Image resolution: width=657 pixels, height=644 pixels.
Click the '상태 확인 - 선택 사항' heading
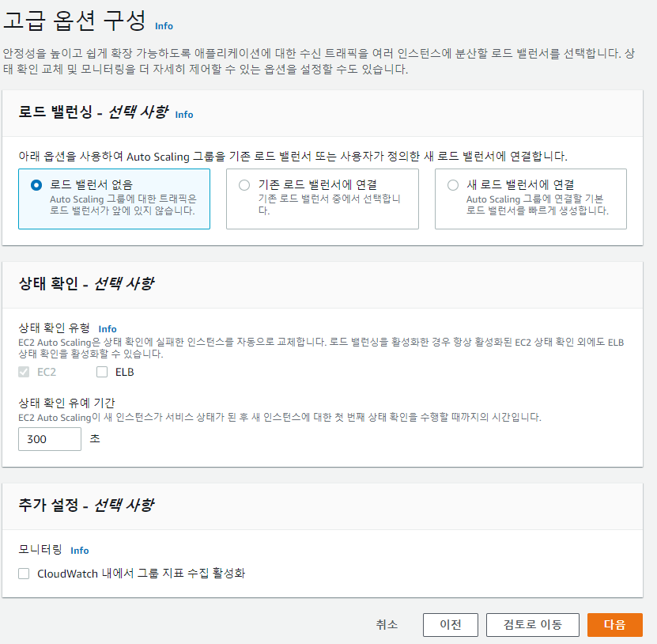coord(86,283)
